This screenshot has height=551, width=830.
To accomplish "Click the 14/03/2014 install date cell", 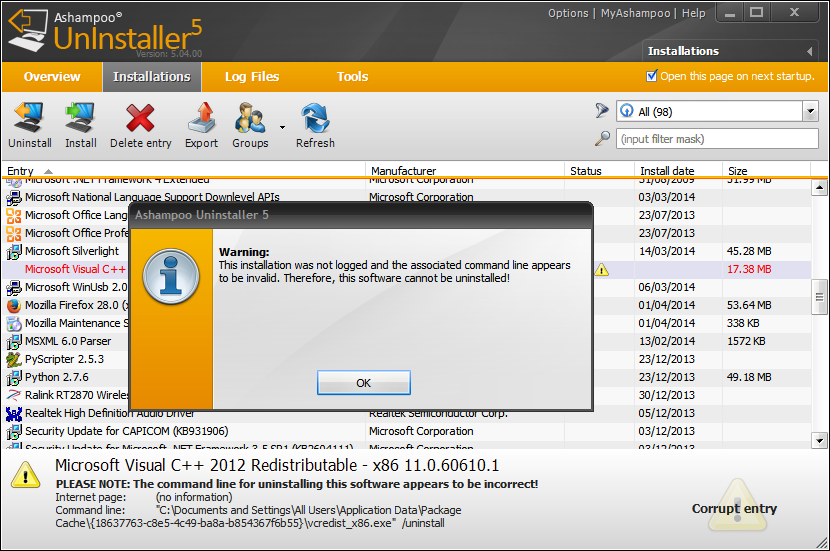I will [666, 251].
